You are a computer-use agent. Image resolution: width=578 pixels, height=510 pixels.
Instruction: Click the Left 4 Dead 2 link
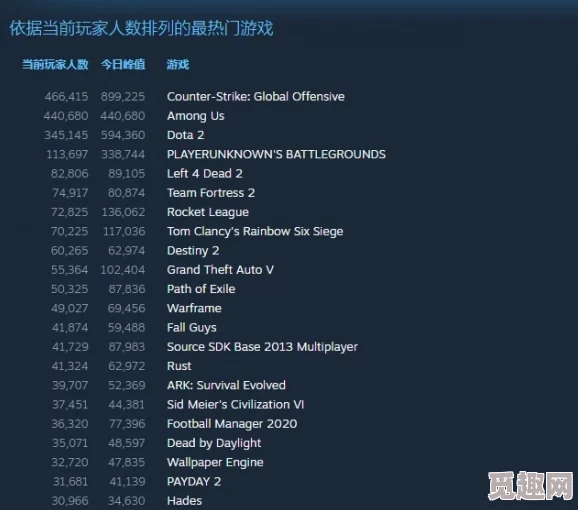(x=205, y=174)
